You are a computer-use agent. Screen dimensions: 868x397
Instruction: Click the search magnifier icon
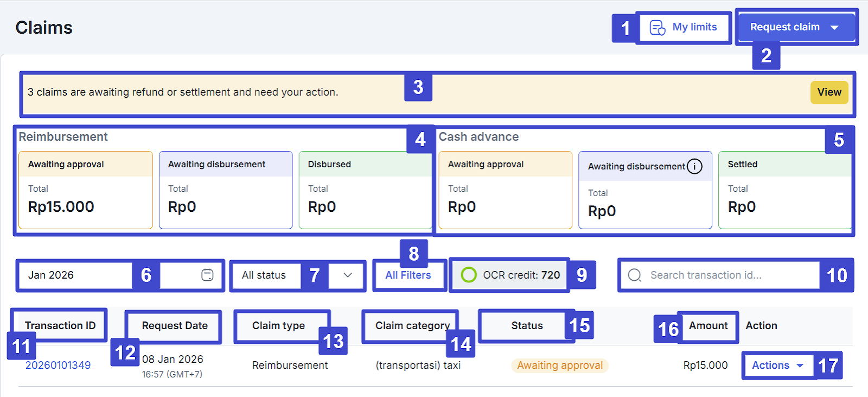(634, 275)
